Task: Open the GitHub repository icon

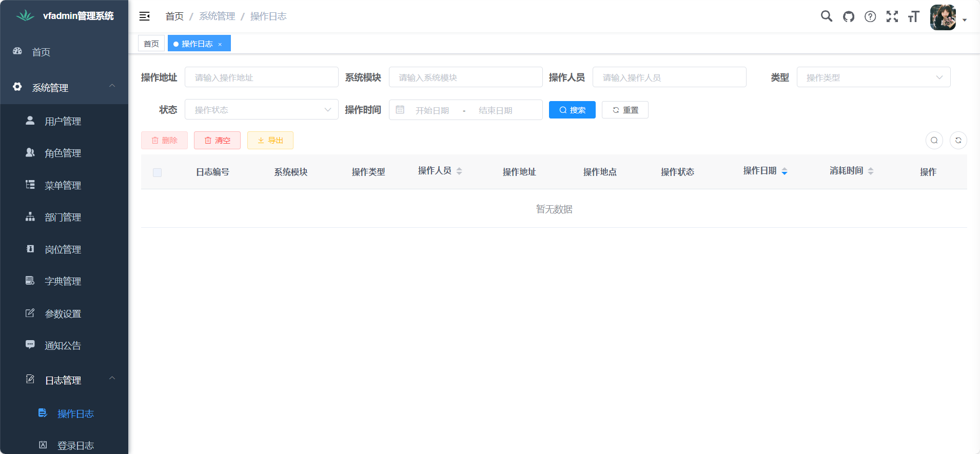Action: pyautogui.click(x=849, y=16)
